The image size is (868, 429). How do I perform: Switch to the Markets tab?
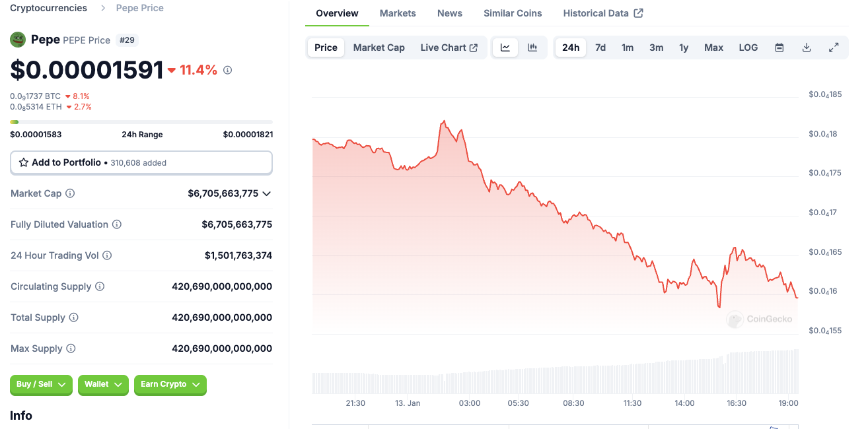click(x=398, y=13)
